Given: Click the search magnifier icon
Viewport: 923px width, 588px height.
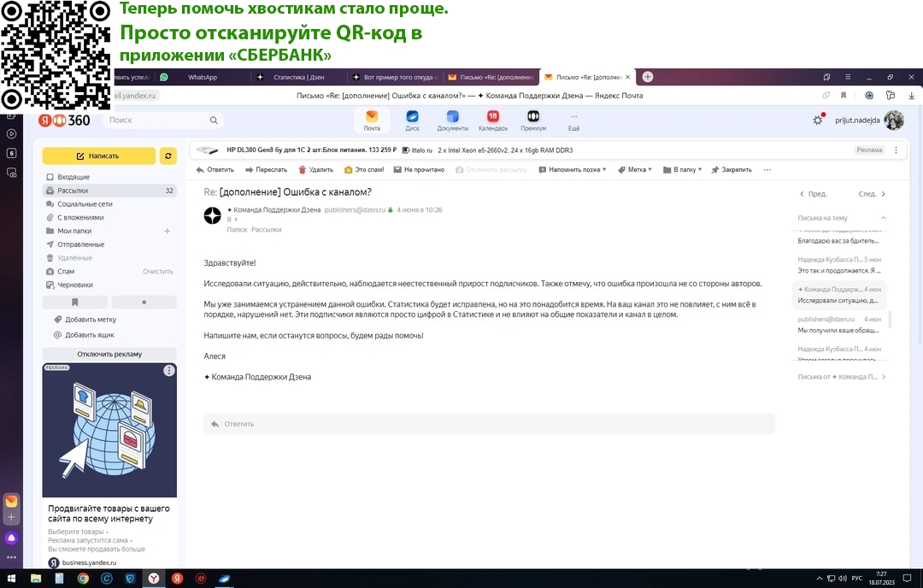Looking at the screenshot, I should 214,120.
